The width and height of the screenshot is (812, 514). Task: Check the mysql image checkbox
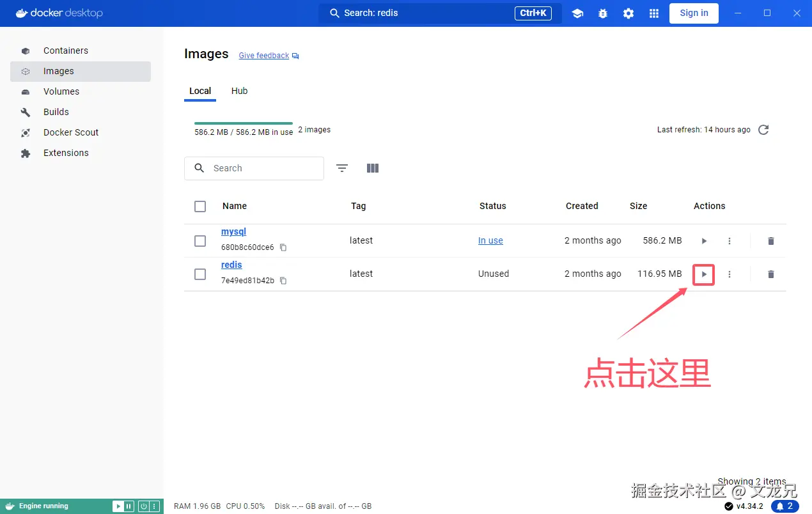200,241
